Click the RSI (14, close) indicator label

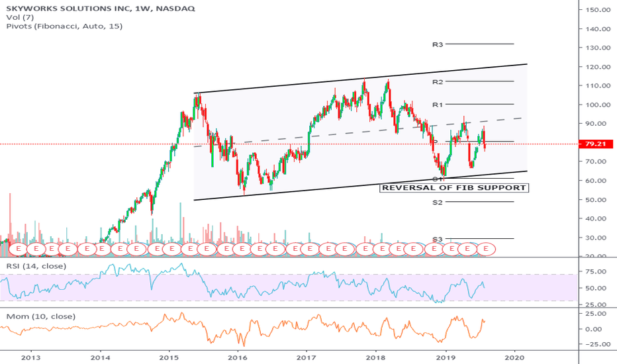[x=36, y=266]
